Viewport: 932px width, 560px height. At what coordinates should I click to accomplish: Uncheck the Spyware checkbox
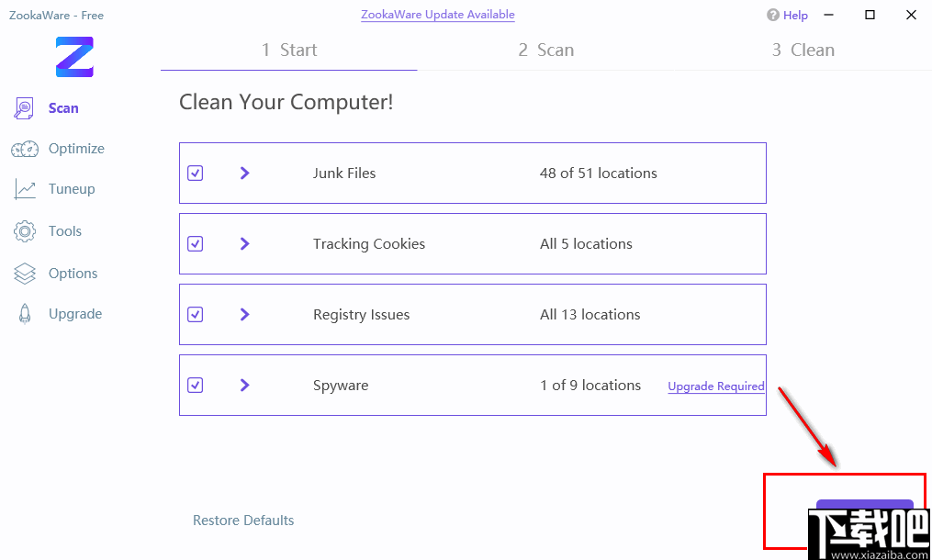195,385
